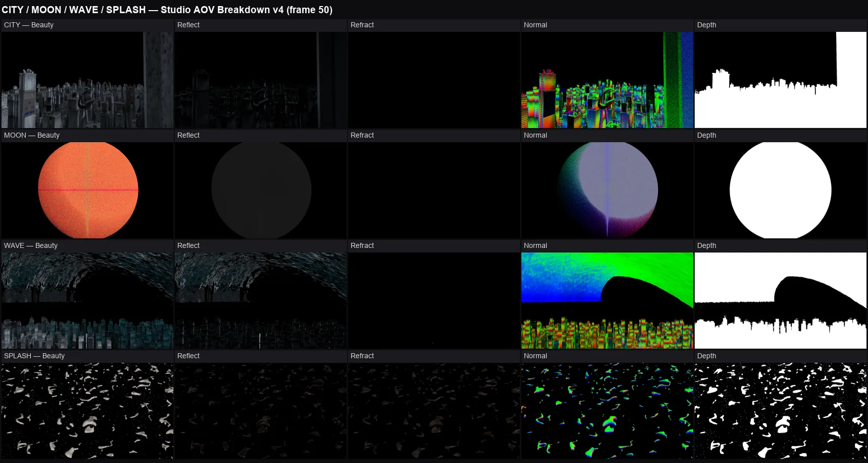868x463 pixels.
Task: Click the Normal label in the WAVE row
Action: tap(536, 245)
